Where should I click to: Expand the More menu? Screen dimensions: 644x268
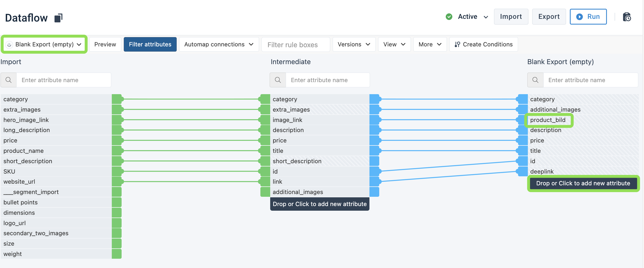430,44
